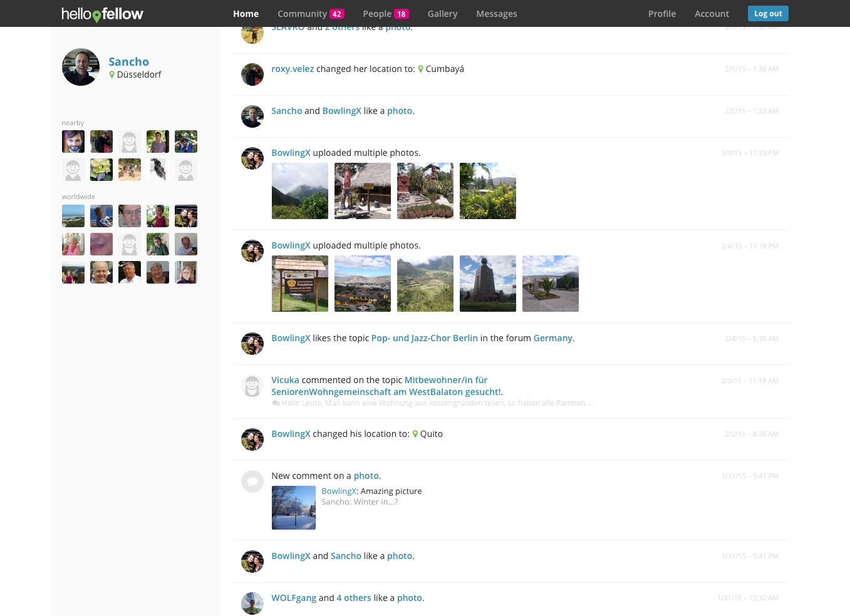Open the Messages section
The height and width of the screenshot is (616, 850).
tap(496, 13)
